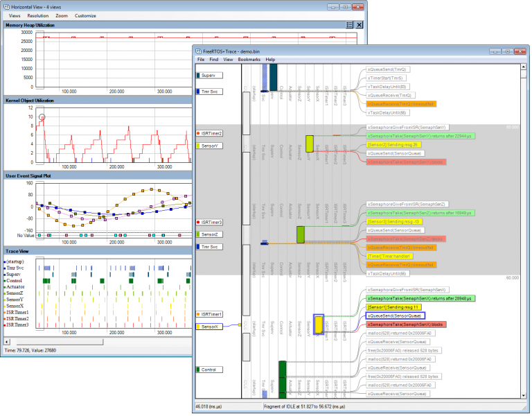Click the Memory Heap Utilization legend icon
This screenshot has height=416, width=532.
tap(349, 25)
